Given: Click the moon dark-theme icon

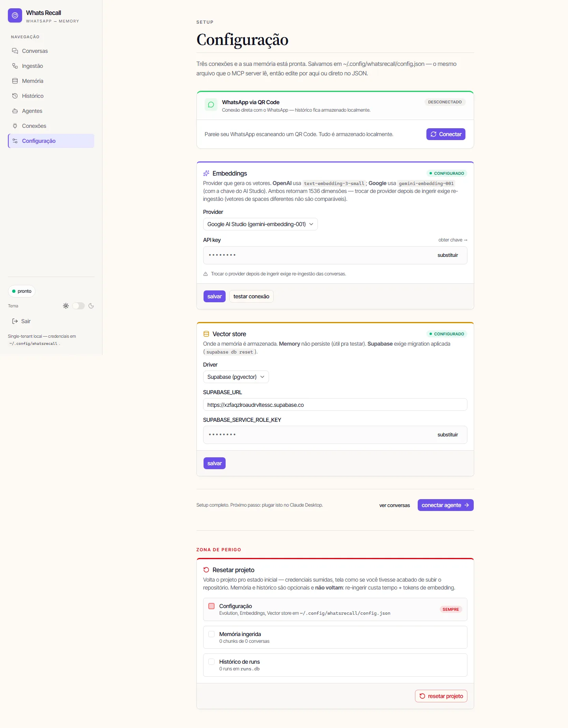Looking at the screenshot, I should [x=91, y=306].
